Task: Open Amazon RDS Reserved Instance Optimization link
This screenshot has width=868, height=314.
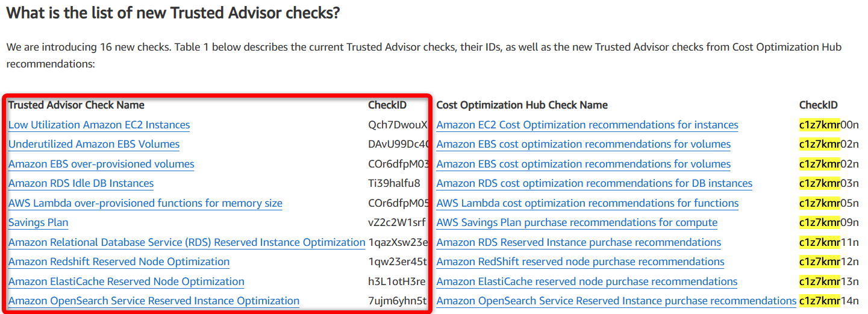Action: (x=187, y=242)
